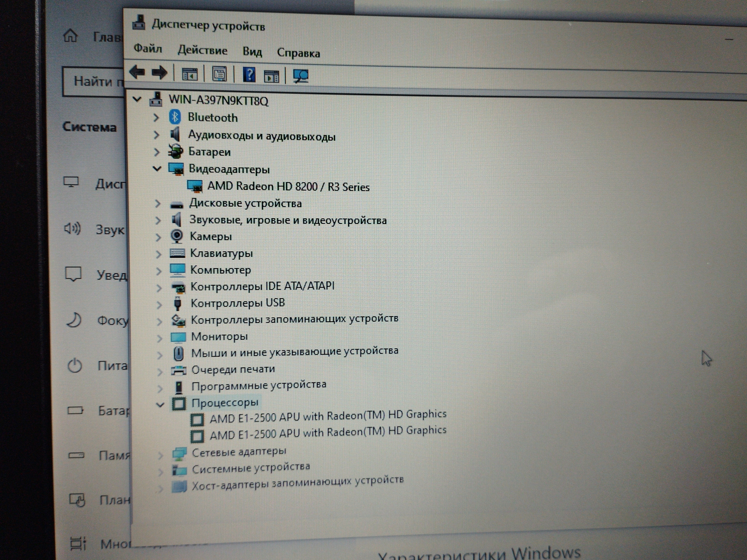This screenshot has width=747, height=560.
Task: Expand Звуковые, игровые и видеоустройства node
Action: coord(158,220)
